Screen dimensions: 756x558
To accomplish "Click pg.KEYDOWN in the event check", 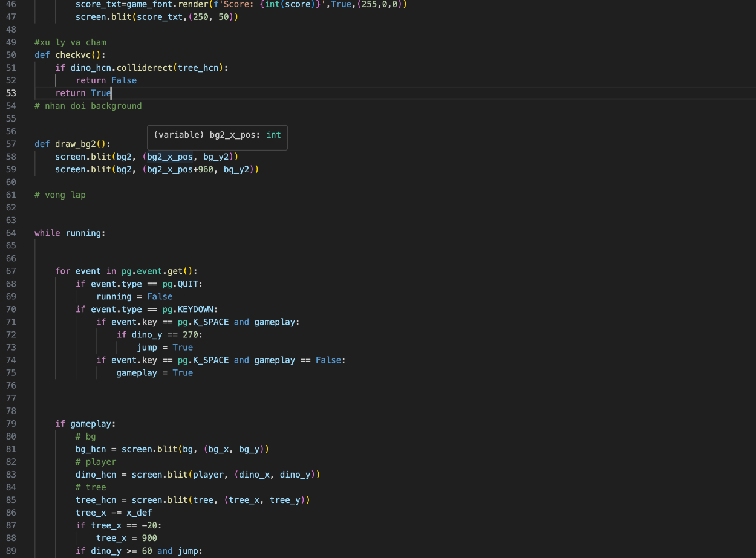I will pos(189,309).
